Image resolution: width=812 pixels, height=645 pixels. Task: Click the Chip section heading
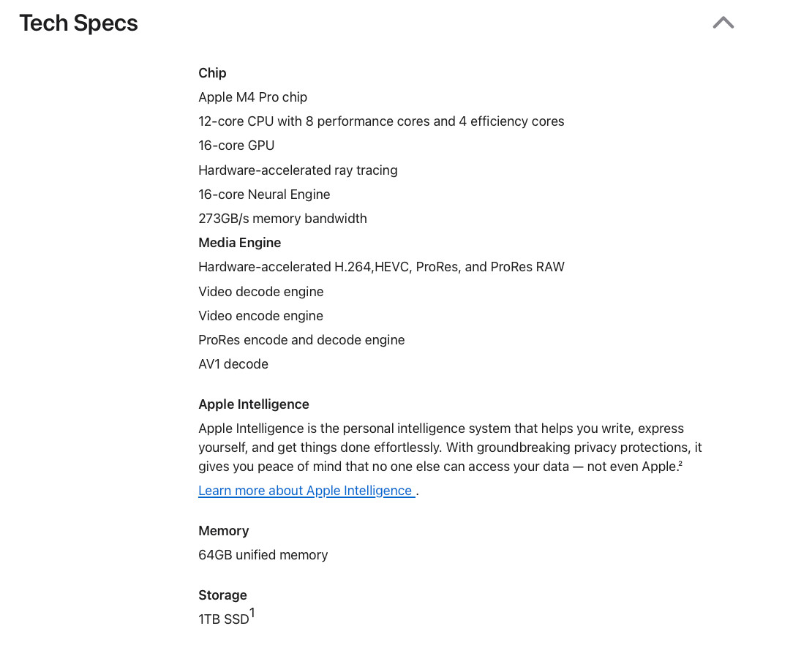(x=212, y=73)
